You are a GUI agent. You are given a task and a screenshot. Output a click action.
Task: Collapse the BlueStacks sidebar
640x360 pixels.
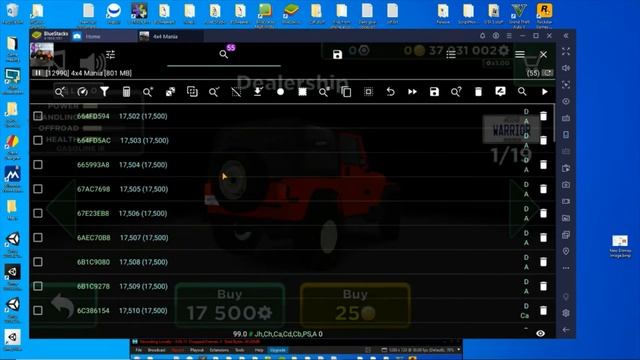tap(566, 36)
